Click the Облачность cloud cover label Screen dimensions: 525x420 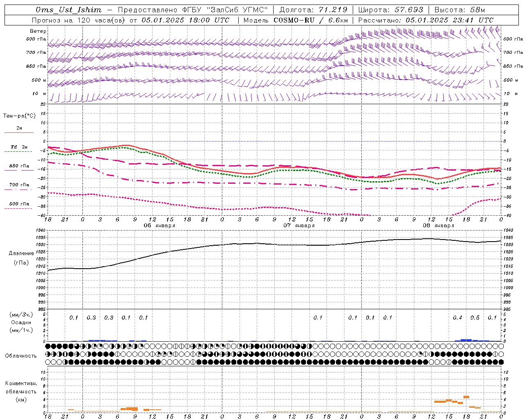tap(21, 356)
